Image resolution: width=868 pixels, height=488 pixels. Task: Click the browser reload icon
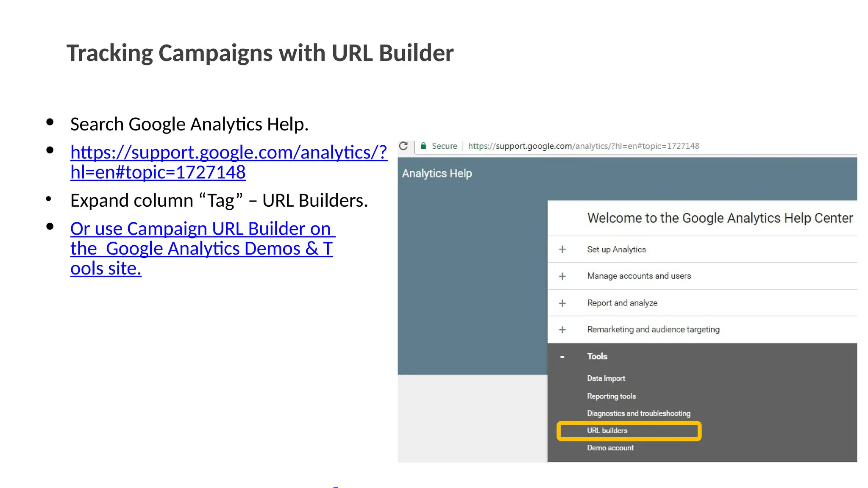pyautogui.click(x=403, y=146)
